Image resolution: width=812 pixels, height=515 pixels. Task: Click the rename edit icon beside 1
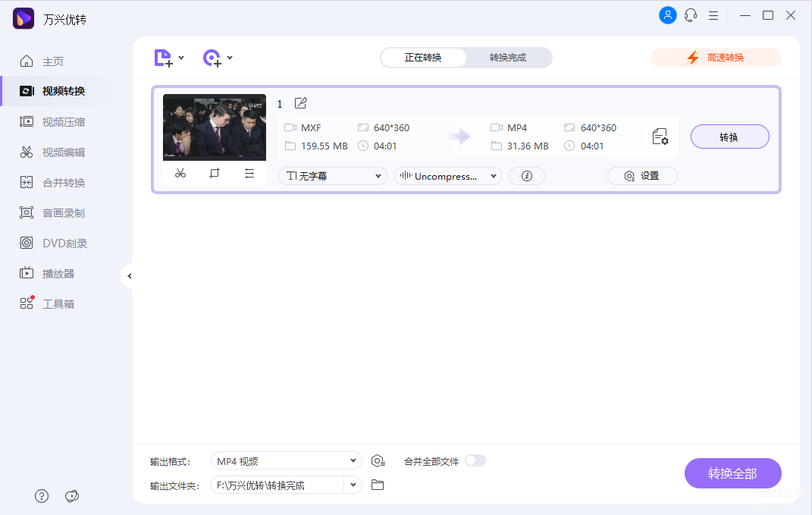click(300, 103)
